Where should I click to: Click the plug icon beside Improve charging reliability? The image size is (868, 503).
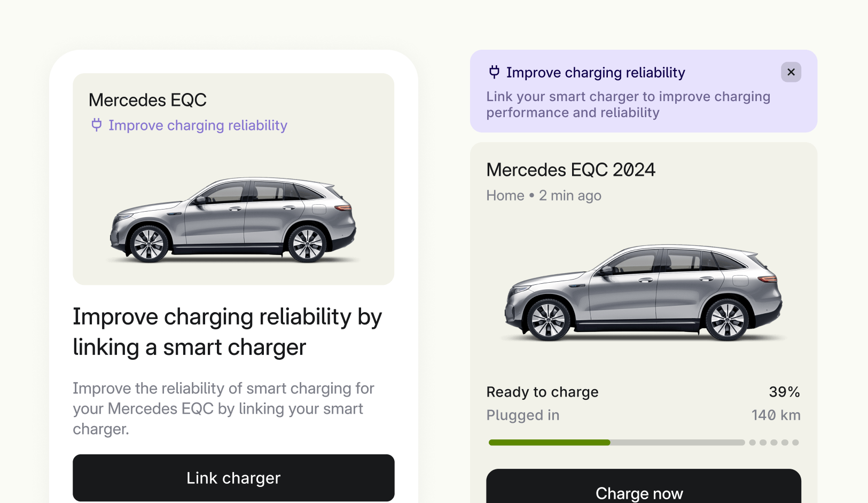(96, 125)
